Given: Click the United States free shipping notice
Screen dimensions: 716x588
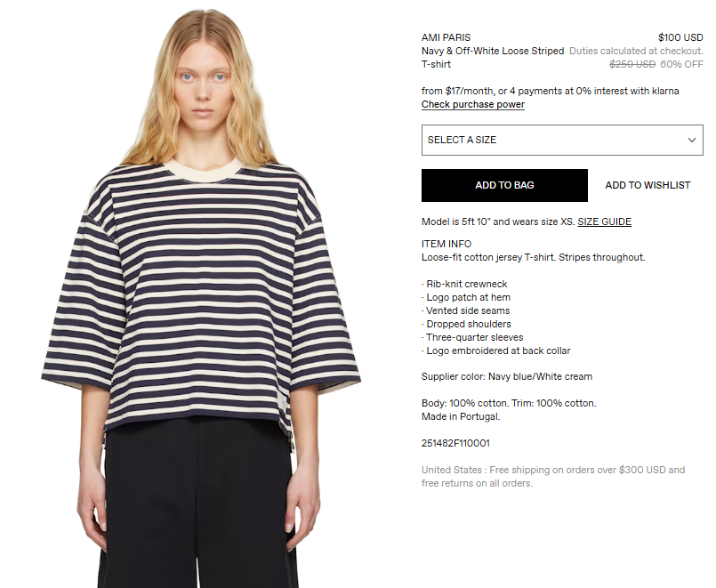Looking at the screenshot, I should 553,477.
